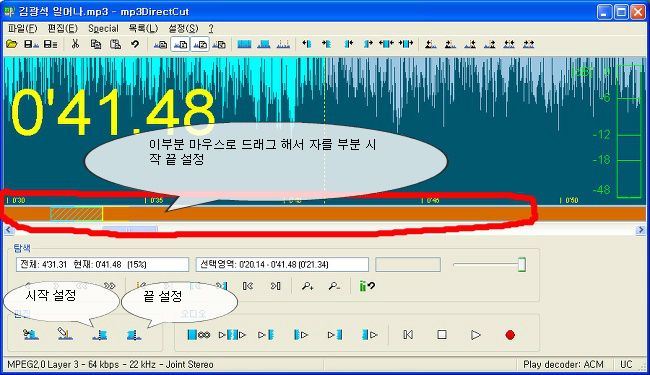Click the volume slider handle

[x=522, y=265]
